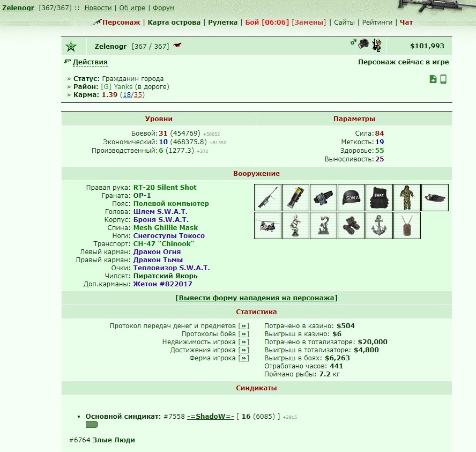
Task: Click the soldier character avatar icon
Action: tap(377, 45)
